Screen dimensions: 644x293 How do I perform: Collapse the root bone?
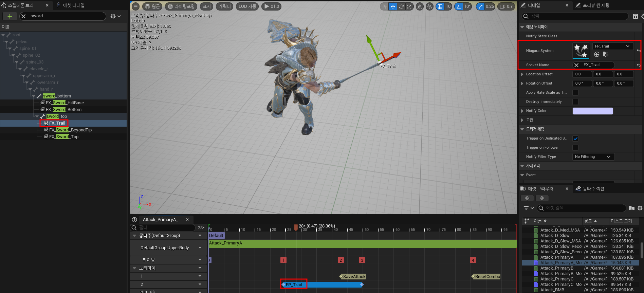coord(3,35)
